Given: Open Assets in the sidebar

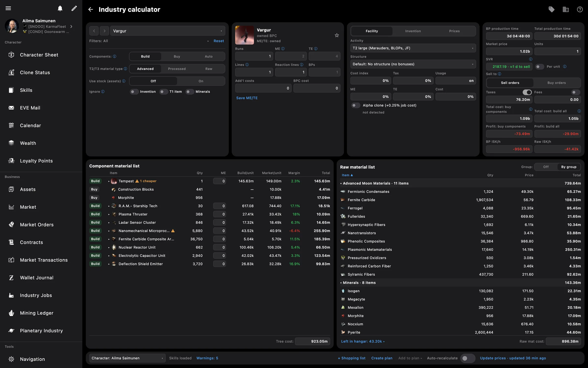Looking at the screenshot, I should [41, 189].
